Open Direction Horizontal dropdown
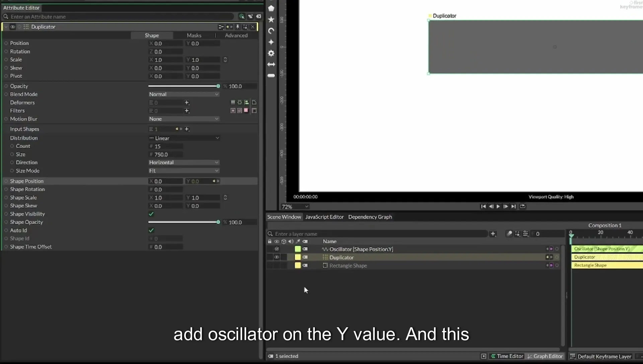Viewport: 643px width, 364px height. (184, 163)
